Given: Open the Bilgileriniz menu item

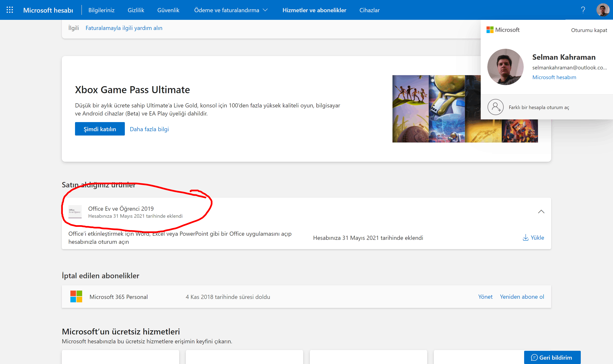Looking at the screenshot, I should point(101,10).
